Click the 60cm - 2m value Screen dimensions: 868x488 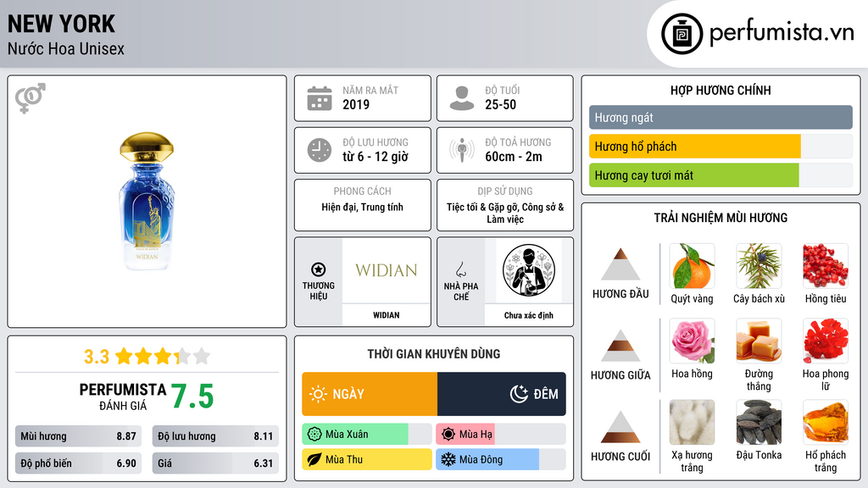tap(514, 157)
